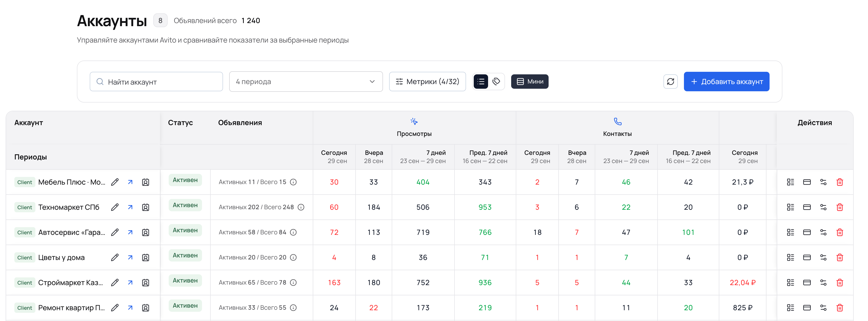Switch to list view mode
This screenshot has width=868, height=321.
pos(480,82)
